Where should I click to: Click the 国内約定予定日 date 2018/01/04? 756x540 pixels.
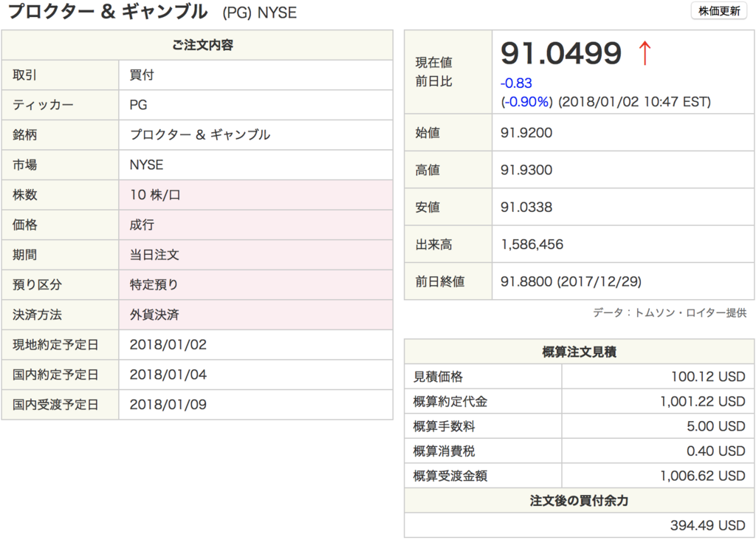pyautogui.click(x=168, y=375)
